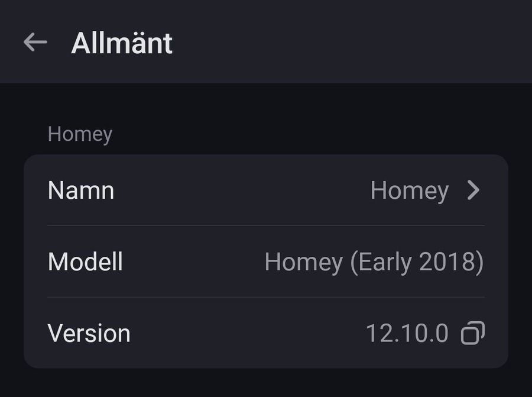Click the dark background below the settings card
This screenshot has width=532, height=397.
click(x=266, y=383)
